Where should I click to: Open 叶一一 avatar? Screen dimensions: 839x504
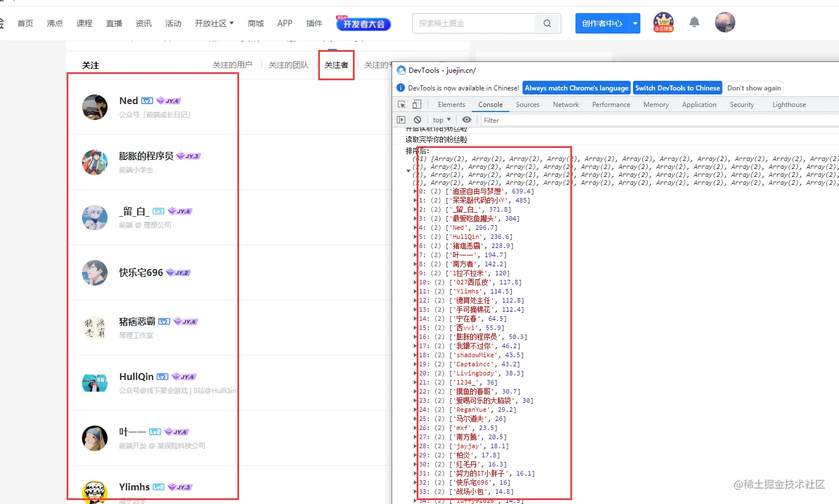[94, 438]
